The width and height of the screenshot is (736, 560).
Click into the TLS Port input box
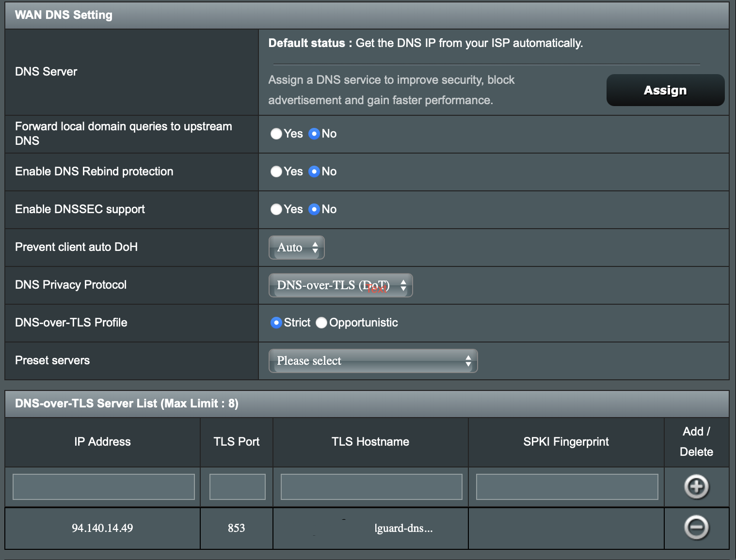click(237, 487)
